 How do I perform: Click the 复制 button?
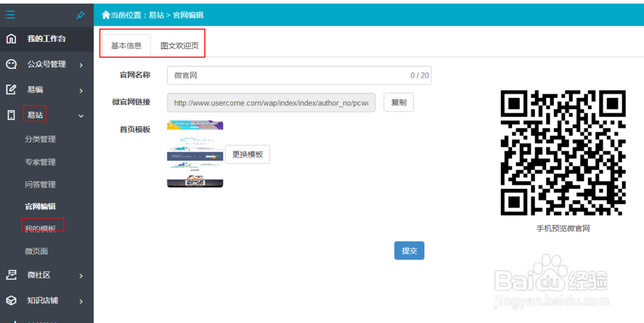pos(399,103)
